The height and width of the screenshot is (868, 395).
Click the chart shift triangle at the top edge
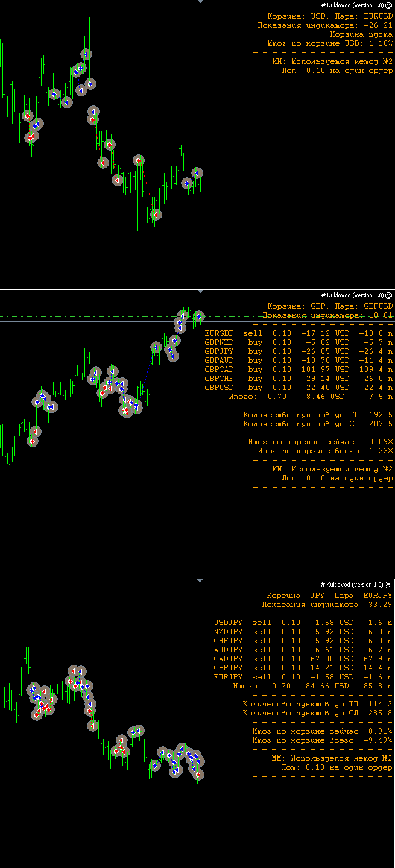[x=201, y=2]
